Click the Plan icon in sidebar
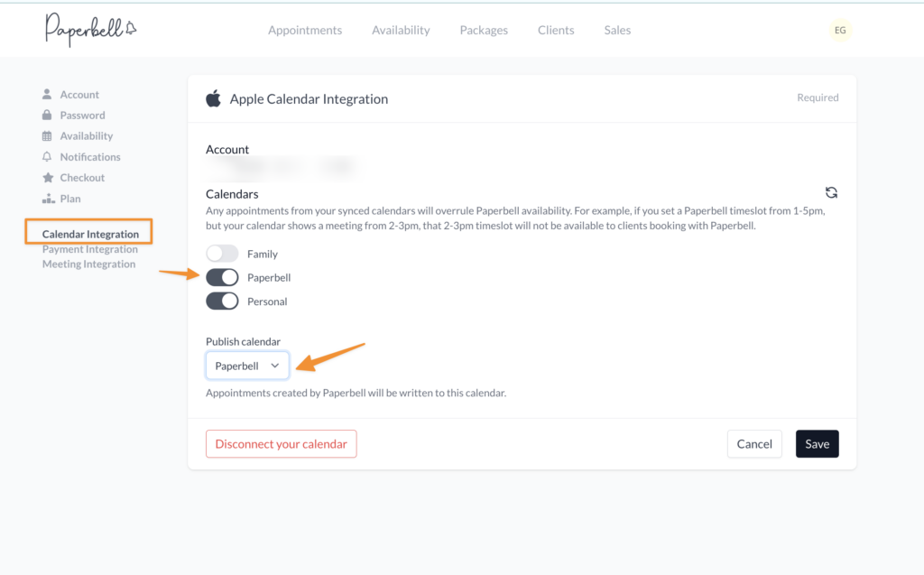 tap(47, 199)
